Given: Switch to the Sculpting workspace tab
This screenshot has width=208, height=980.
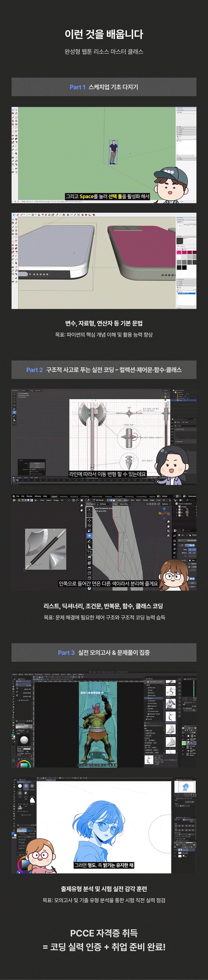Looking at the screenshot, I should [74, 496].
